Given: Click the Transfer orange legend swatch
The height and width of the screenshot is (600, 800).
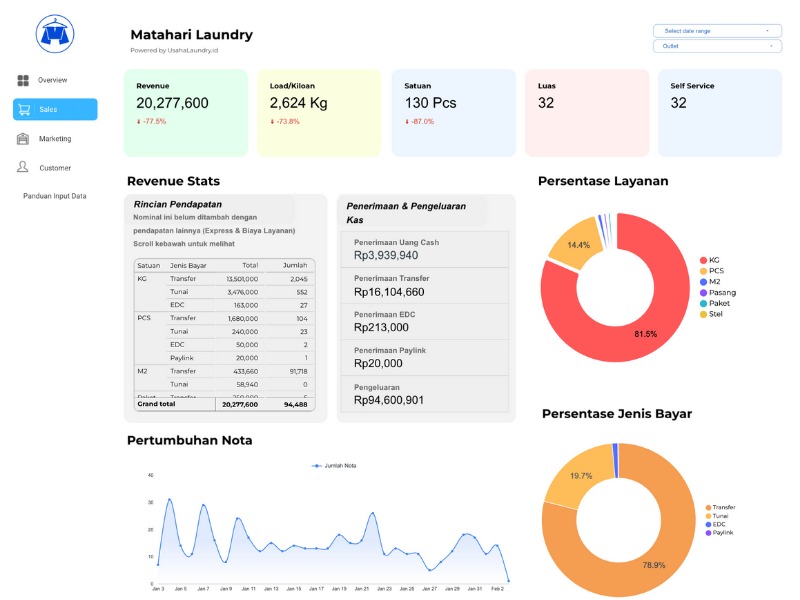Looking at the screenshot, I should coord(708,508).
